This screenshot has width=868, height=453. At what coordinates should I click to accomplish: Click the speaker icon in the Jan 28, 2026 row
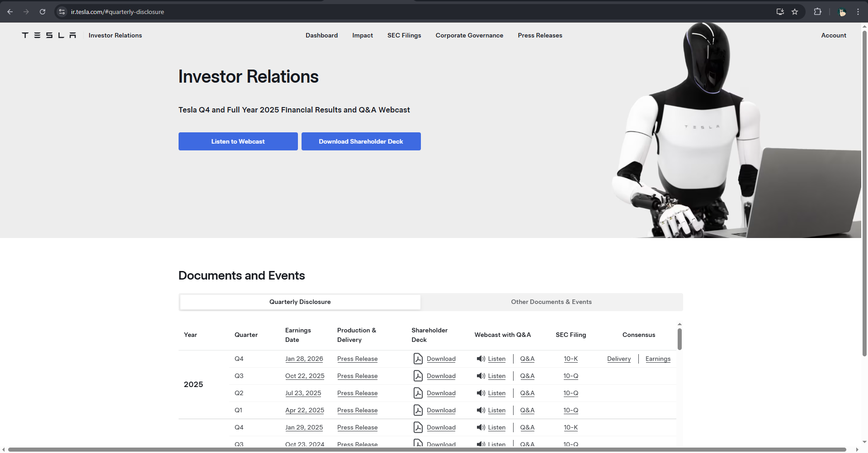point(481,359)
